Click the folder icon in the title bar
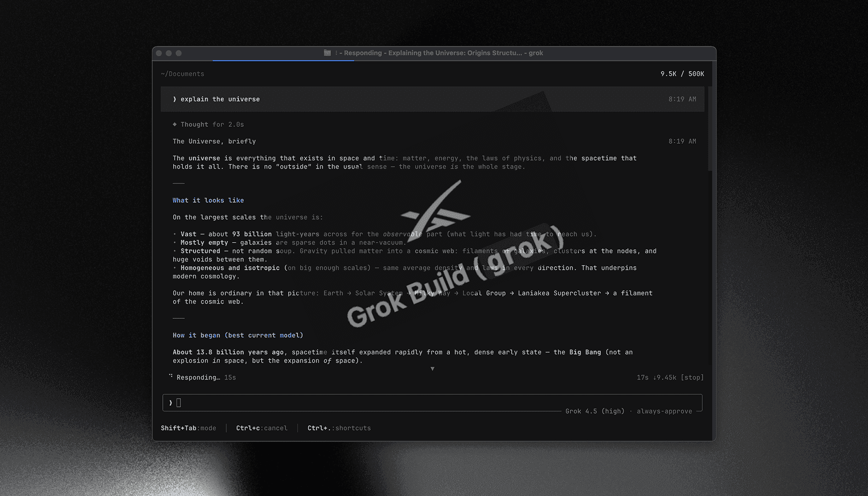868x496 pixels. pyautogui.click(x=327, y=53)
